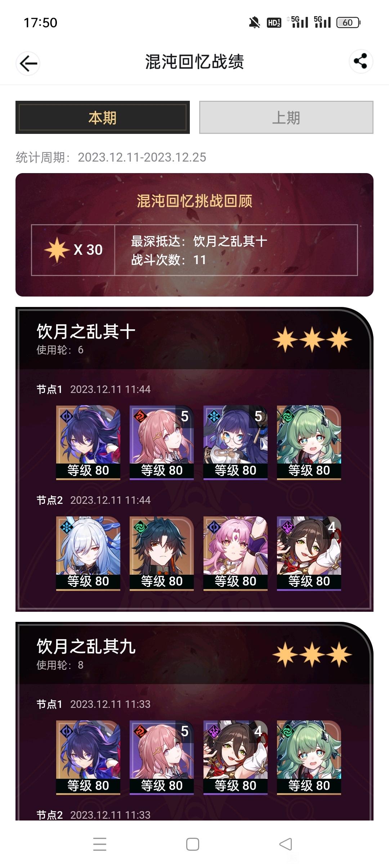Open the pink twin-tail character in 其十 节点2

click(236, 553)
